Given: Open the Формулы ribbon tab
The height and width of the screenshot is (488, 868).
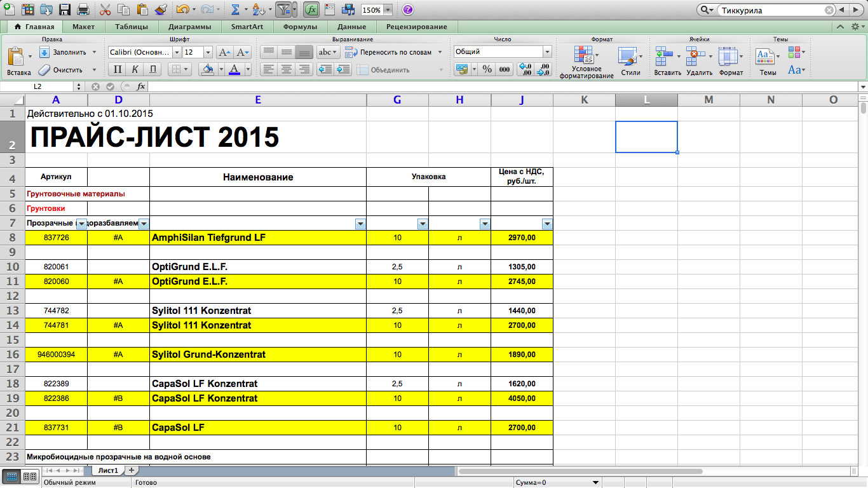Looking at the screenshot, I should [x=300, y=27].
